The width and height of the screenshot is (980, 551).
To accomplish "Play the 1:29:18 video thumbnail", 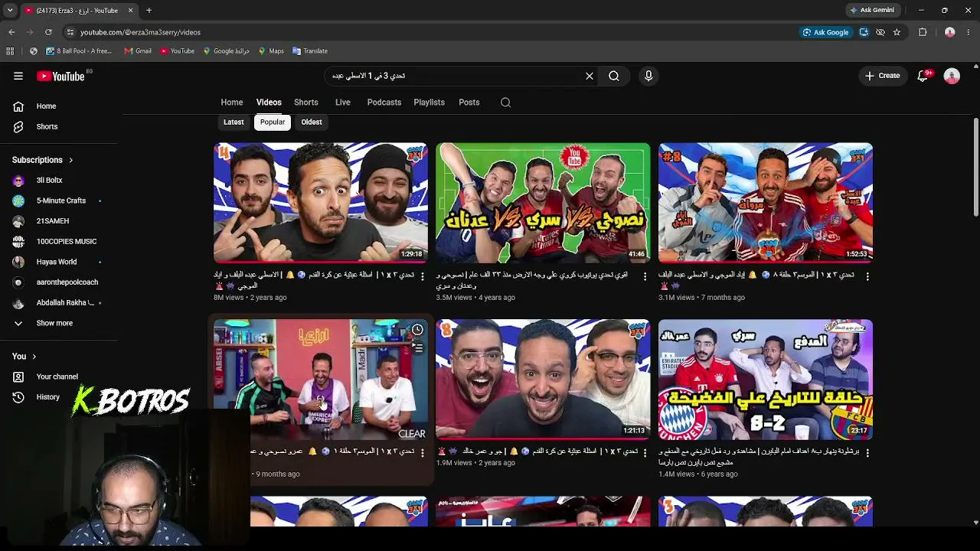I will point(321,203).
